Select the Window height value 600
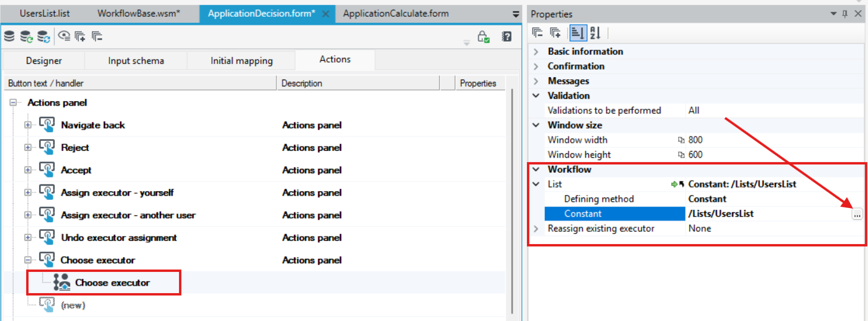Image resolution: width=868 pixels, height=321 pixels. [695, 155]
